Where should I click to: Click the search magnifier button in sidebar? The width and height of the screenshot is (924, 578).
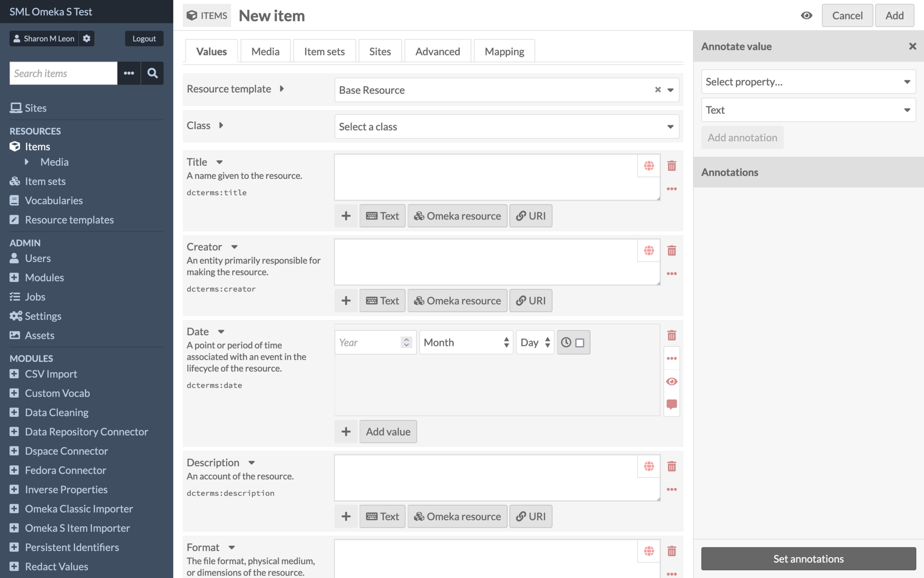point(152,73)
